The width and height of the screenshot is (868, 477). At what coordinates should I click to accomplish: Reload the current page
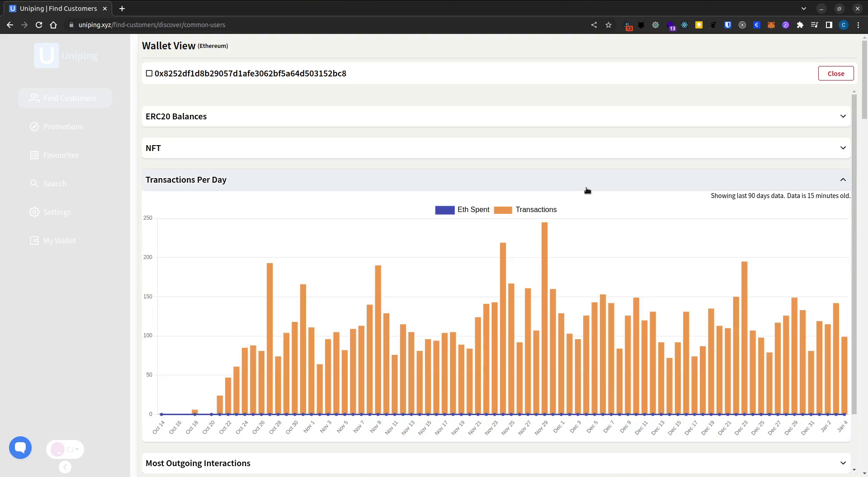pyautogui.click(x=39, y=25)
